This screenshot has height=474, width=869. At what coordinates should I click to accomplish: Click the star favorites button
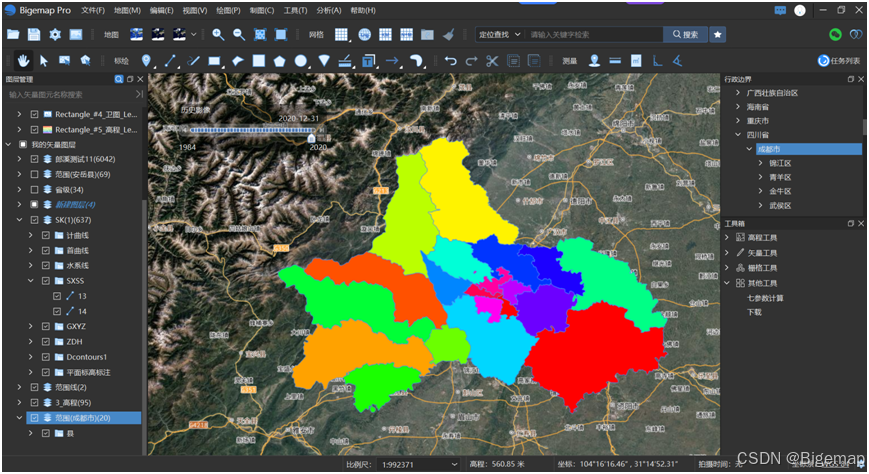(718, 34)
